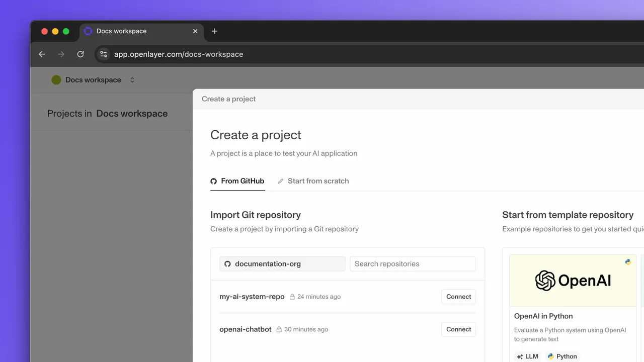Click the Python logo on OpenAI template card

tap(628, 262)
